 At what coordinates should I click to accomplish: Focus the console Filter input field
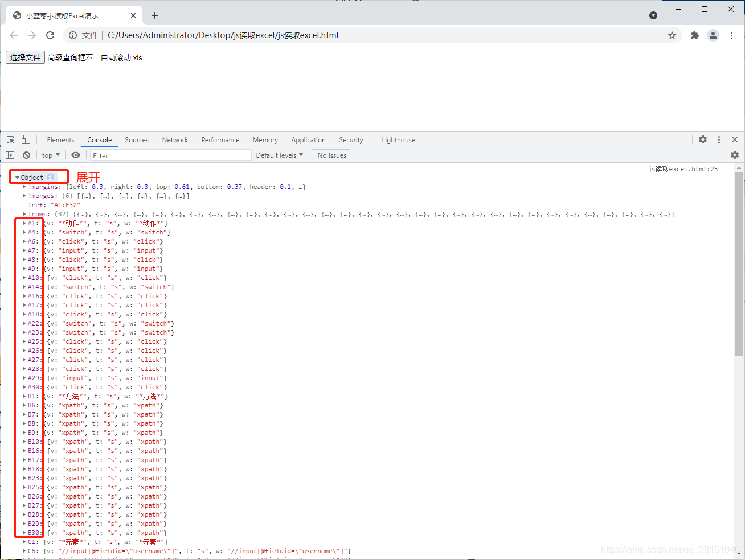tap(170, 155)
